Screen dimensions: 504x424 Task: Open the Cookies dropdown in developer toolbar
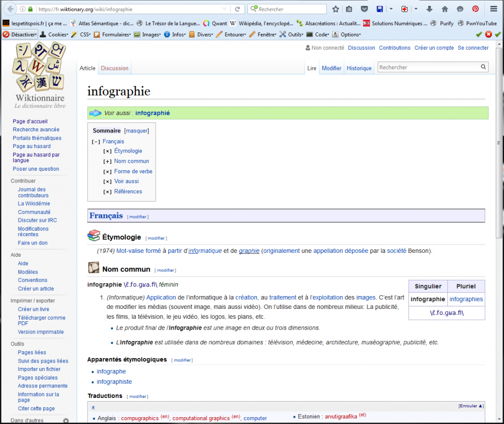point(55,34)
